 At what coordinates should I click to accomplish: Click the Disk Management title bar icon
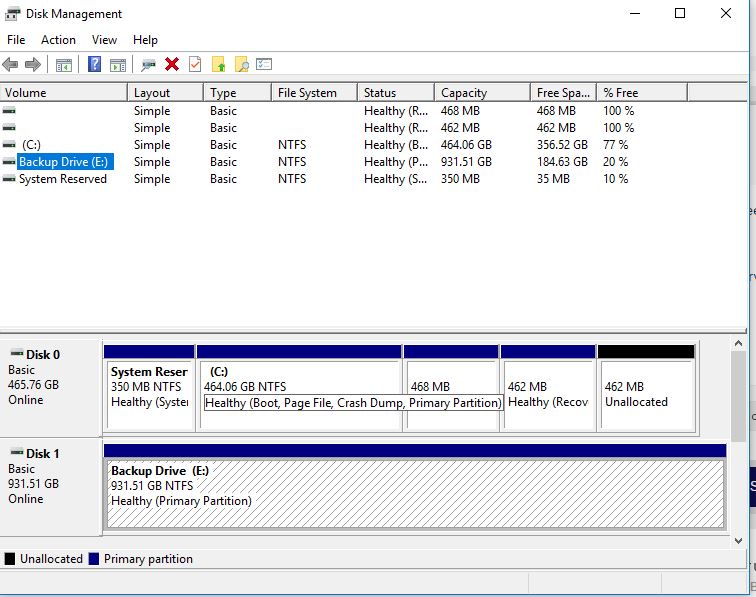point(13,14)
